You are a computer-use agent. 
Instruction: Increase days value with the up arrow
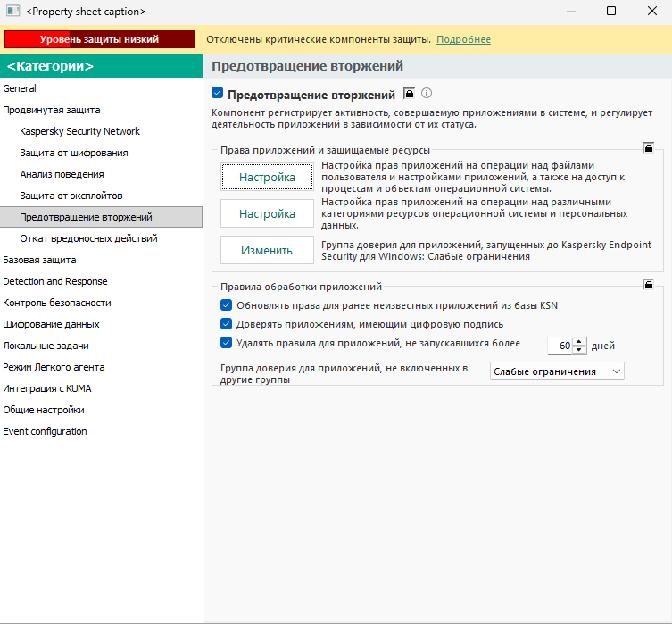tap(579, 342)
